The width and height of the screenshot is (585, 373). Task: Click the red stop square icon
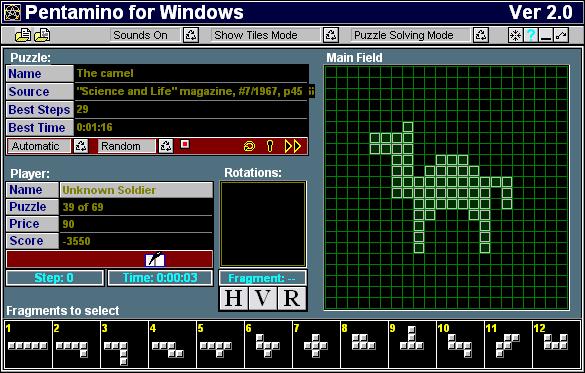185,144
